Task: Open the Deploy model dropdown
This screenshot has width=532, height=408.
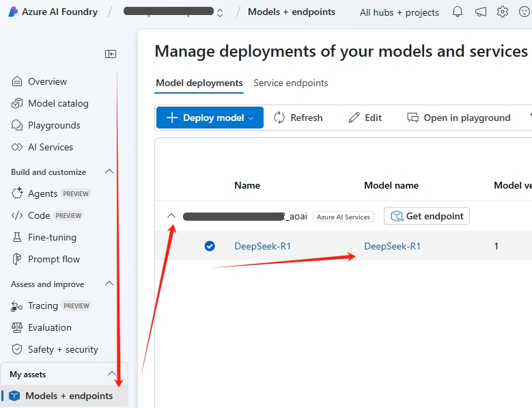Action: [210, 118]
